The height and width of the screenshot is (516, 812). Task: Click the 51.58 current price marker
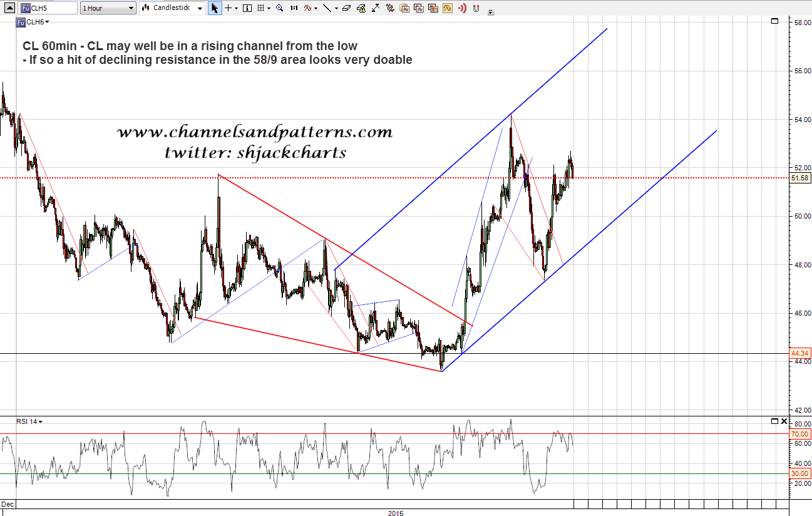[x=799, y=178]
